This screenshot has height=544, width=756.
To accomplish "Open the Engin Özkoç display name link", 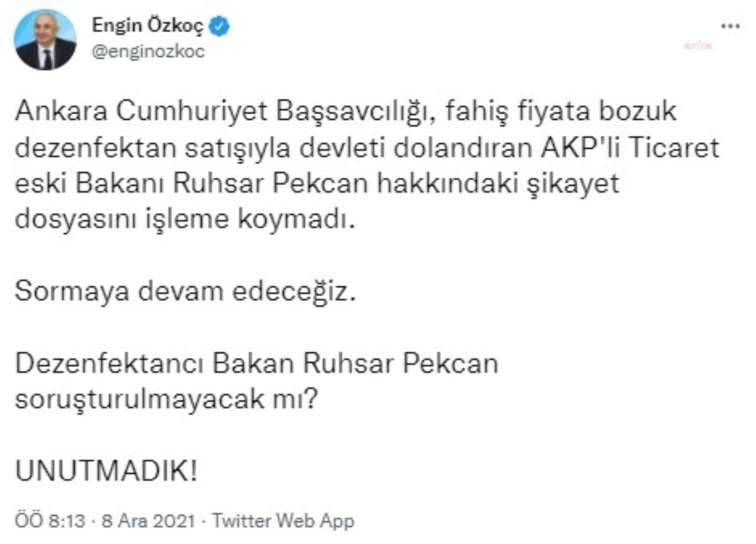I will (x=147, y=27).
